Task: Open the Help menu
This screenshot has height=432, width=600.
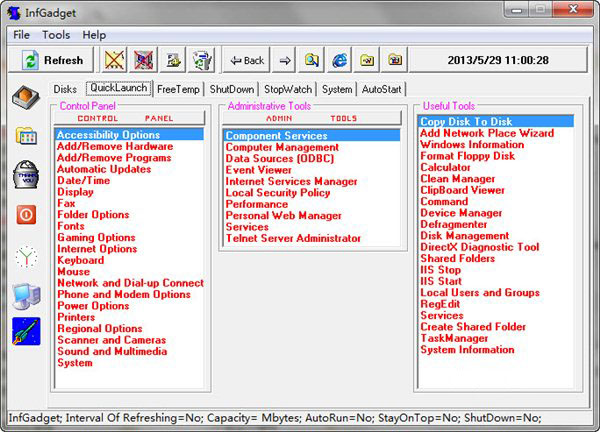Action: point(94,35)
